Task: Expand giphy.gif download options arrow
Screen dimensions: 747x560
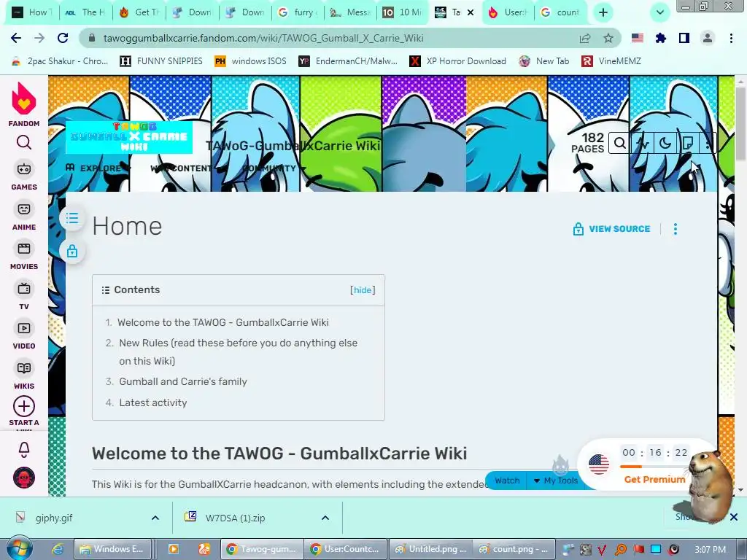Action: 155,518
